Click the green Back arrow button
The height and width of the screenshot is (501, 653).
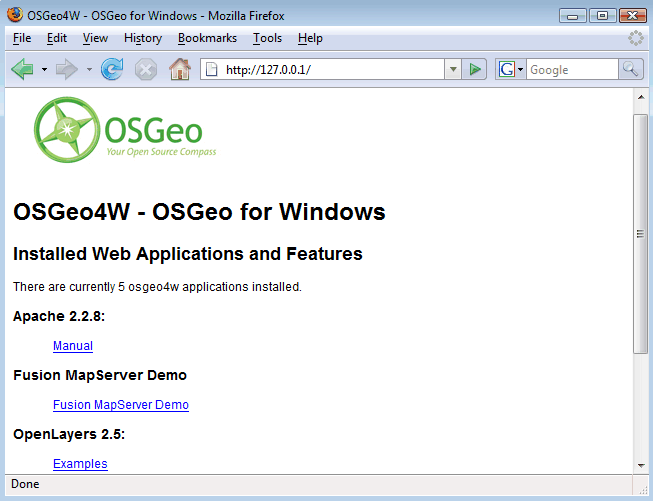[x=22, y=69]
